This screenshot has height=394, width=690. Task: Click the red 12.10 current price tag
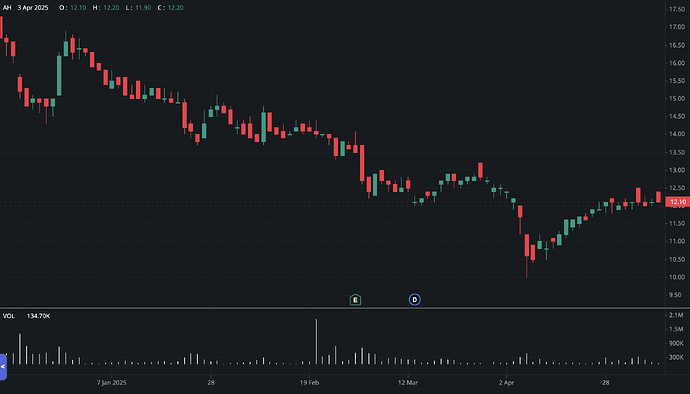click(678, 202)
